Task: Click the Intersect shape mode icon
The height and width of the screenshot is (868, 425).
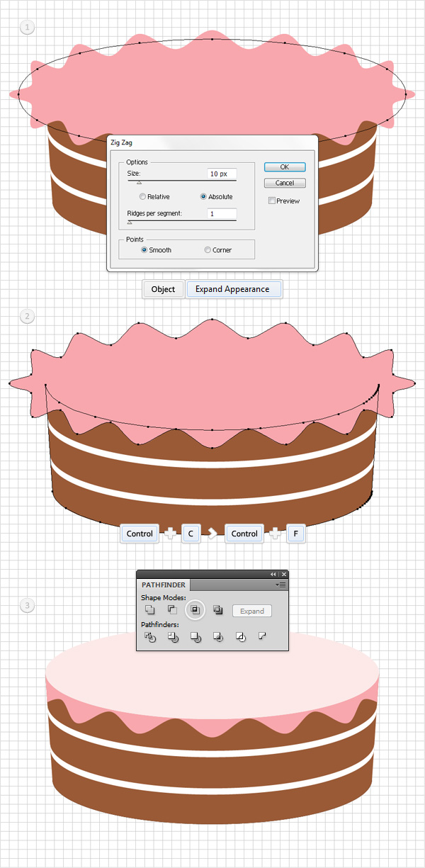Action: coord(195,609)
